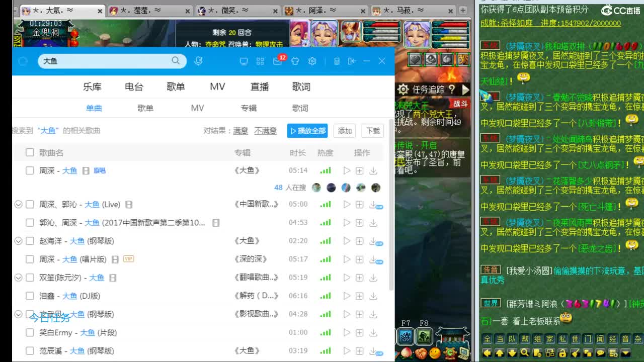The height and width of the screenshot is (362, 644).
Task: Click VIP badge on 周深 - 大鱼 (唱片版)
Action: point(128,259)
